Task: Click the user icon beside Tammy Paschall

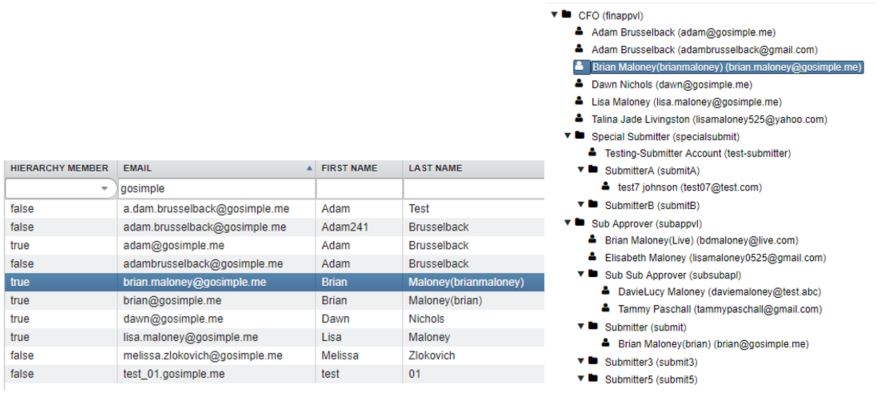Action: pyautogui.click(x=606, y=309)
